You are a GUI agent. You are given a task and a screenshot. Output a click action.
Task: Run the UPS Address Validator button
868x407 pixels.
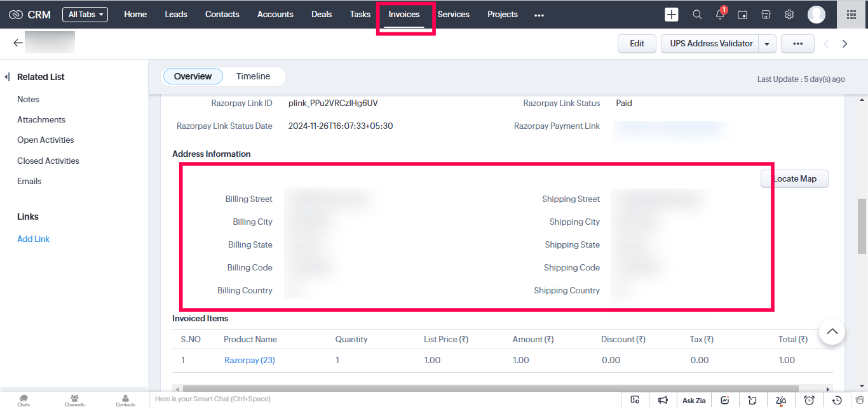711,44
